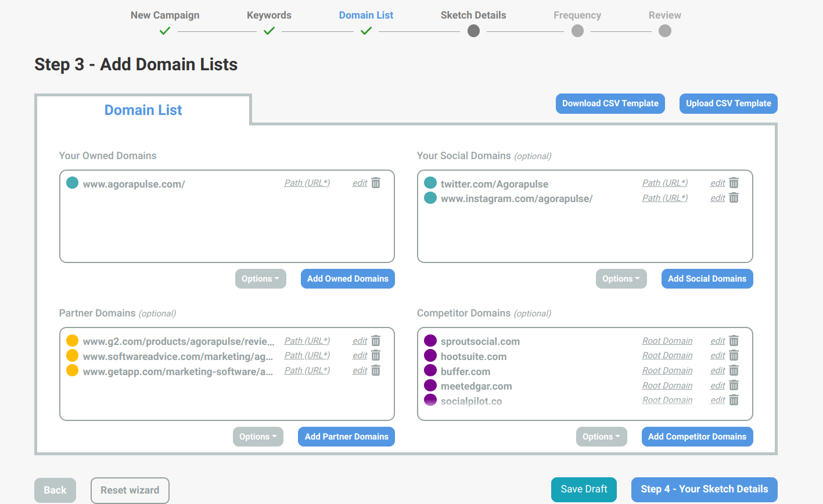This screenshot has height=504, width=823.
Task: Click the Back button
Action: pos(55,490)
